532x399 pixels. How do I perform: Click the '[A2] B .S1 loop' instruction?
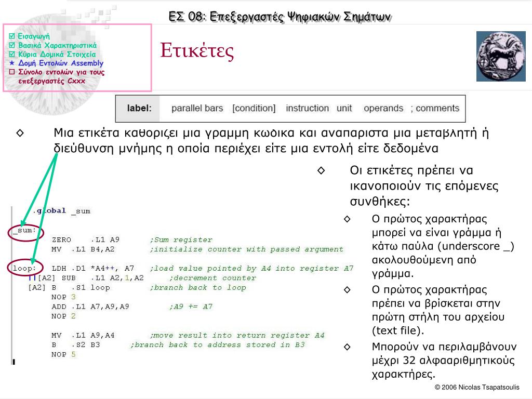pos(69,288)
